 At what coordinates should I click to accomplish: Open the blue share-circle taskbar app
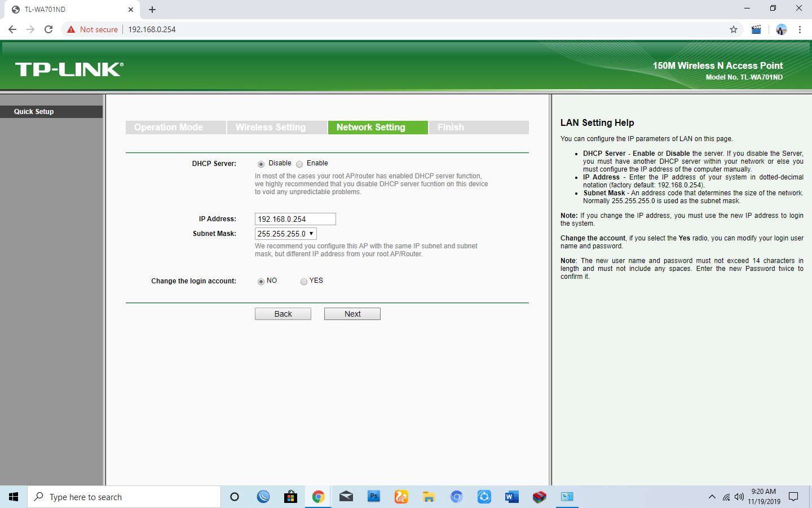484,497
